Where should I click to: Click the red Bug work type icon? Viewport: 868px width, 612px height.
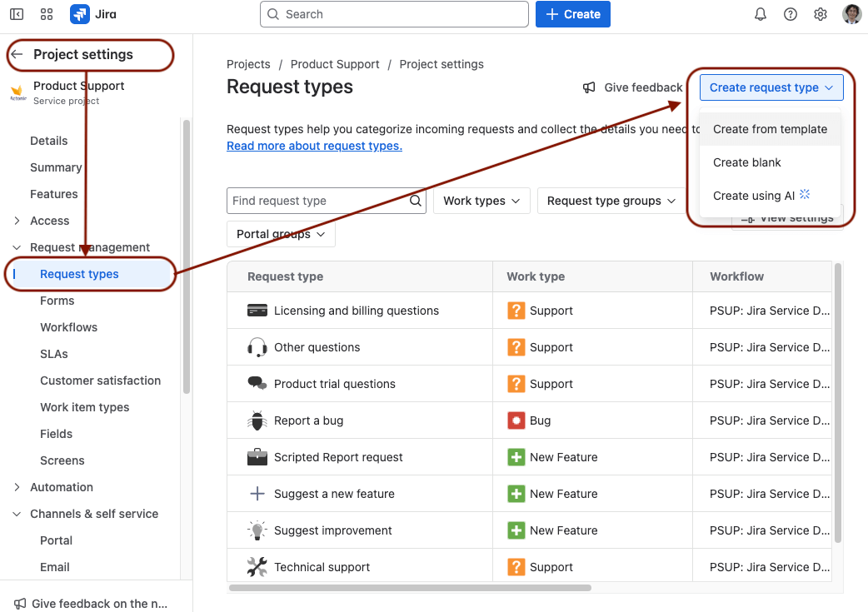516,420
